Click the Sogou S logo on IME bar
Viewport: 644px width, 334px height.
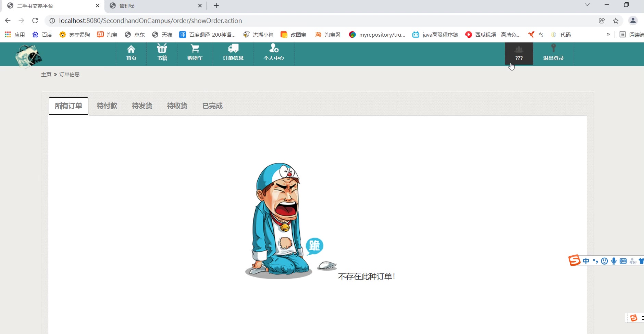(574, 260)
